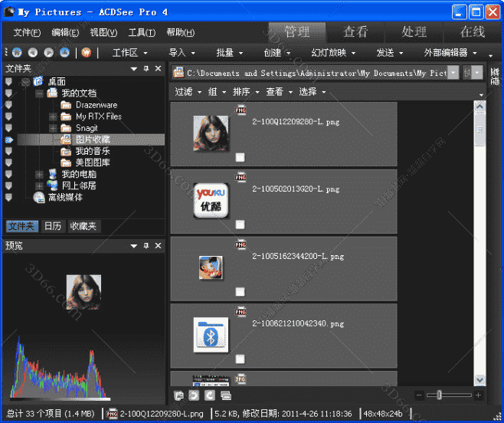This screenshot has height=423, width=504.
Task: Collapse the 我的文档 tree node
Action: 39,93
